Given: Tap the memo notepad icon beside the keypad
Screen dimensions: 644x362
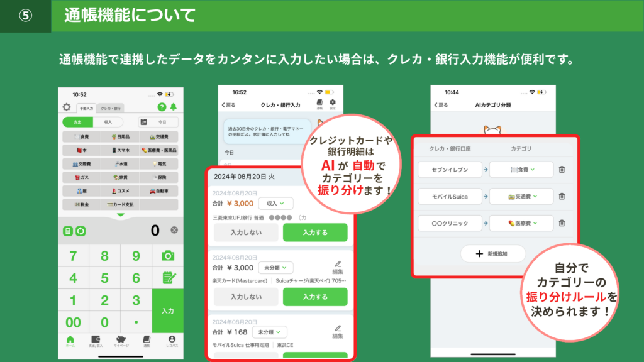Looking at the screenshot, I should [x=168, y=277].
